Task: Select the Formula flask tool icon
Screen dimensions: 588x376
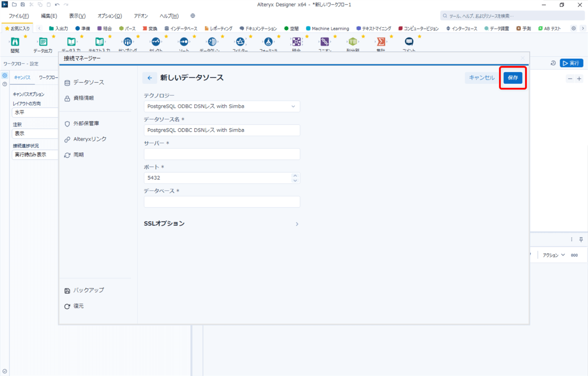Action: [x=268, y=42]
